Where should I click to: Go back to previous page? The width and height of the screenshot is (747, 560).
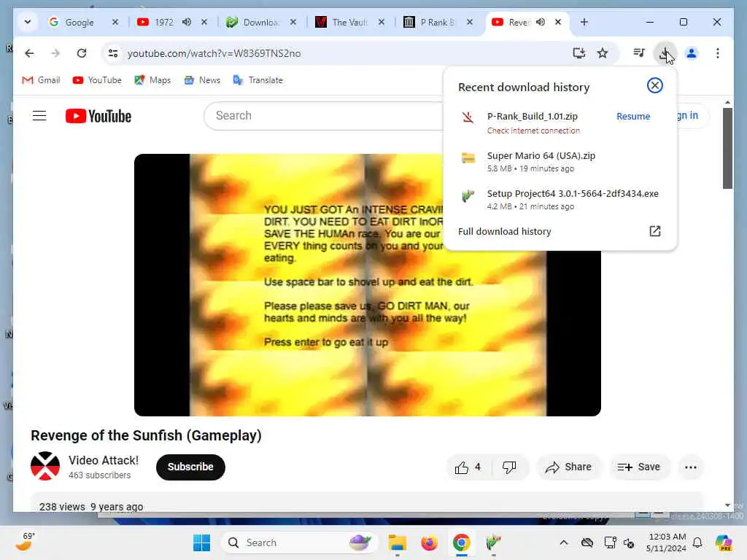coord(29,53)
